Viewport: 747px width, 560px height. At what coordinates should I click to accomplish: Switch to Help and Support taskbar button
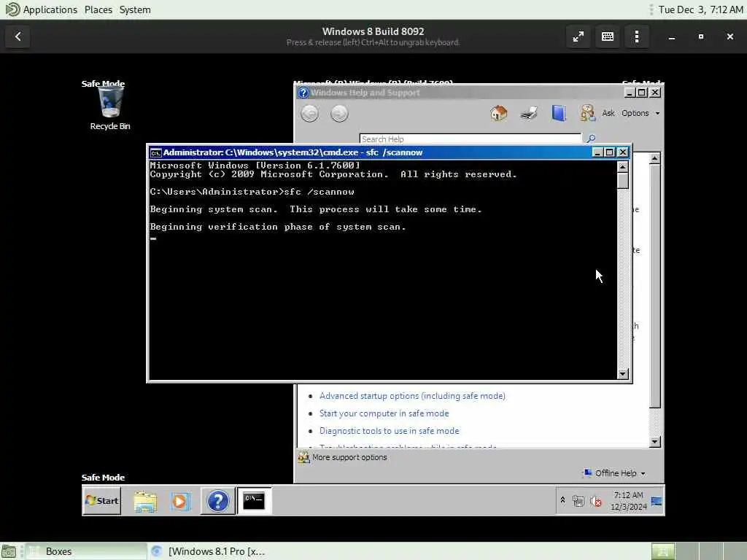217,501
